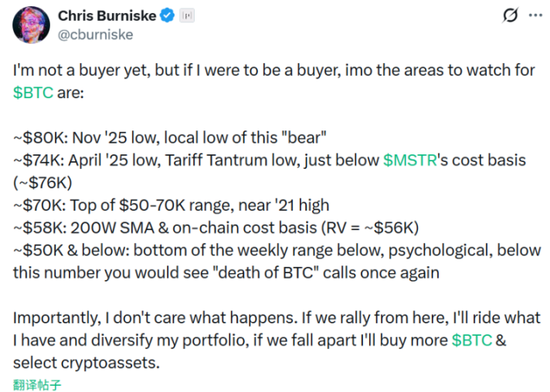Click the affiliation badge beside the verified checkmark
The image size is (550, 392).
click(187, 15)
